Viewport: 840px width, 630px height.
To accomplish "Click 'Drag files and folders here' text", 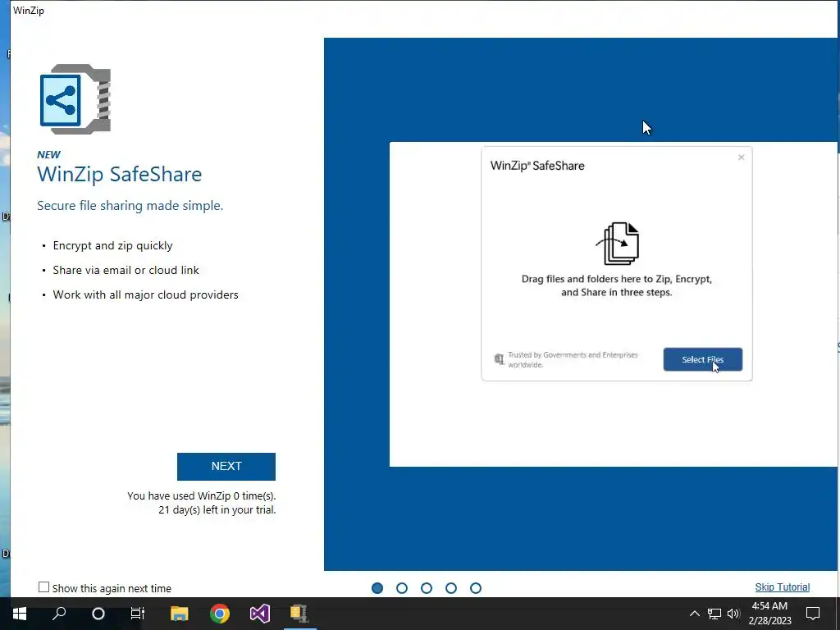I will tap(617, 285).
